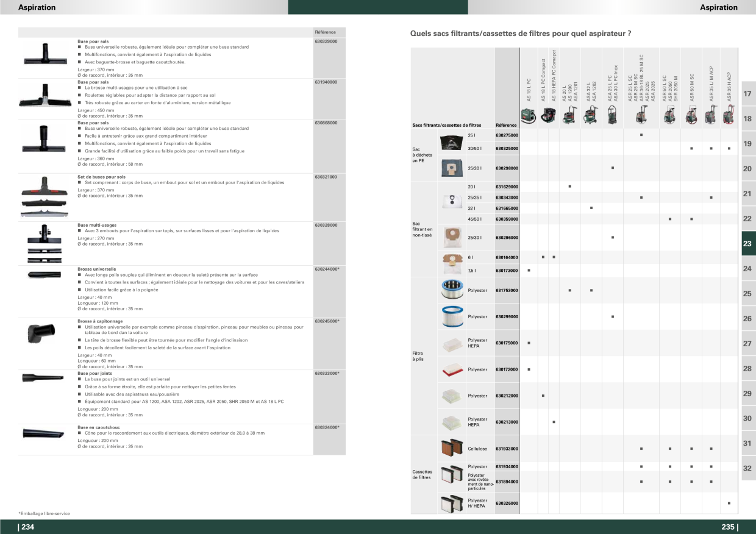
Task: Switch to section tab 32
Action: 747,469
